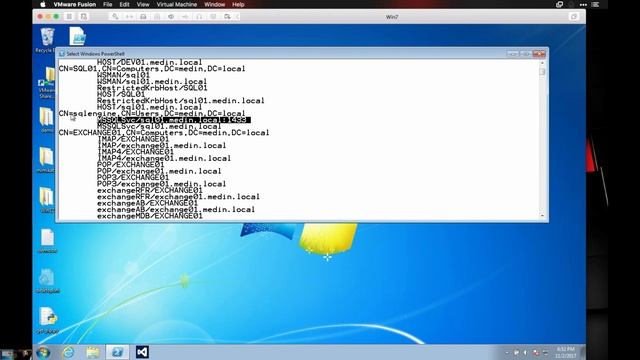The image size is (640, 360).
Task: Click the CN=sqlengine,CN=Users line
Action: (152, 113)
